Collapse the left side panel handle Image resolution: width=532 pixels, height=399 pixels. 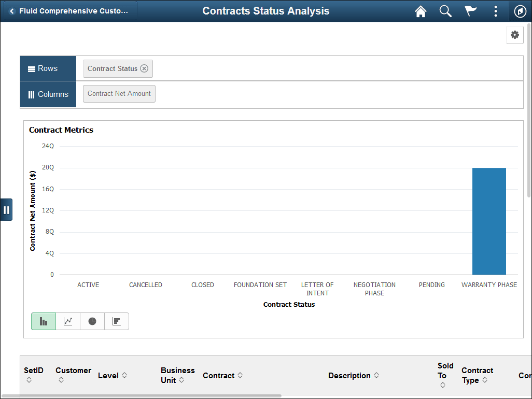[x=7, y=209]
